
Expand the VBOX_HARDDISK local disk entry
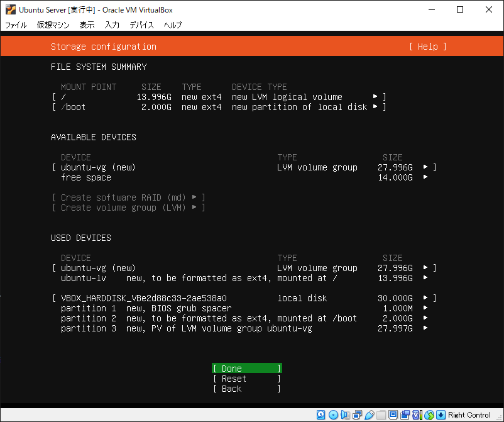pos(425,297)
